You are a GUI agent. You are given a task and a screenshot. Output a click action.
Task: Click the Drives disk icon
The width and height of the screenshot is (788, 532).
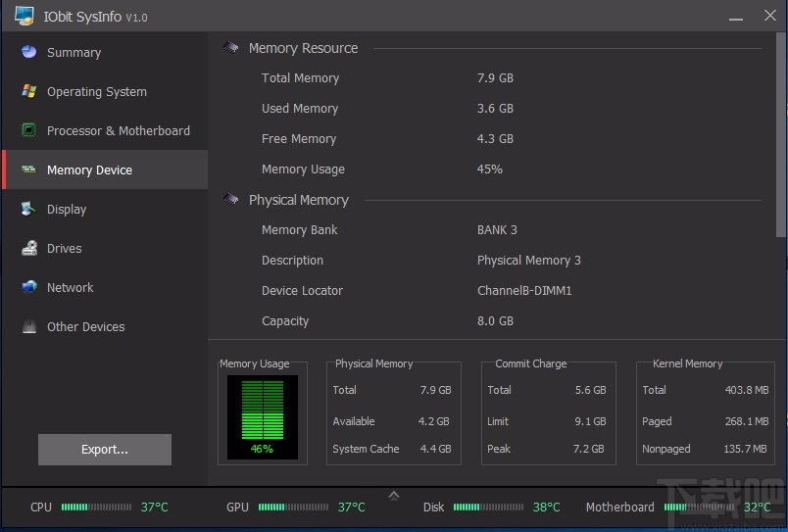point(29,248)
